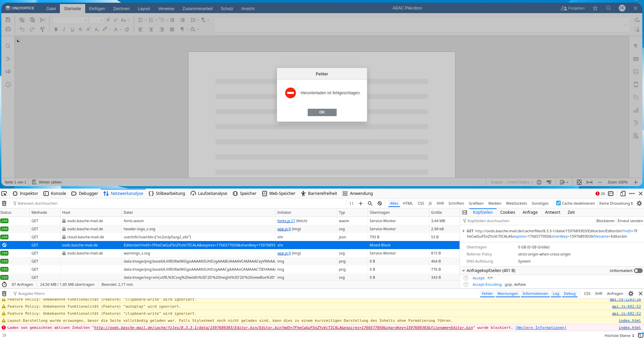The image size is (644, 341).
Task: Open the 'Höchste Ebene' context dropdown
Action: point(619,336)
